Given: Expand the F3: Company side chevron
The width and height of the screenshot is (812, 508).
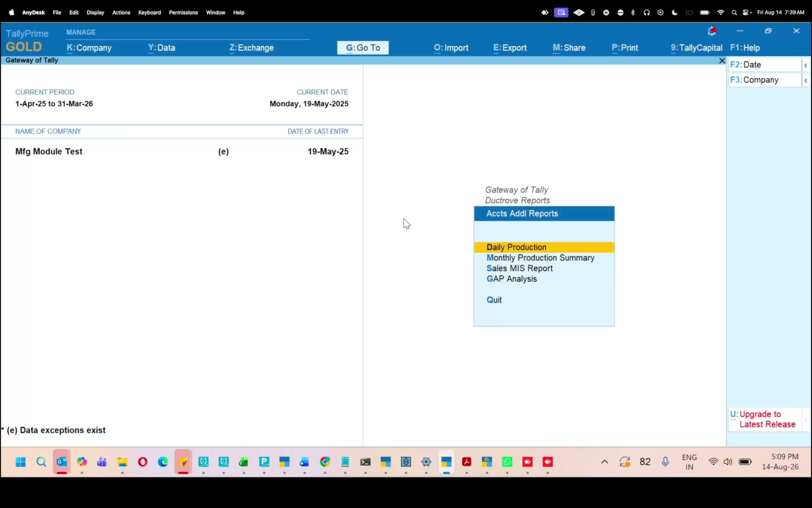Looking at the screenshot, I should coord(806,80).
